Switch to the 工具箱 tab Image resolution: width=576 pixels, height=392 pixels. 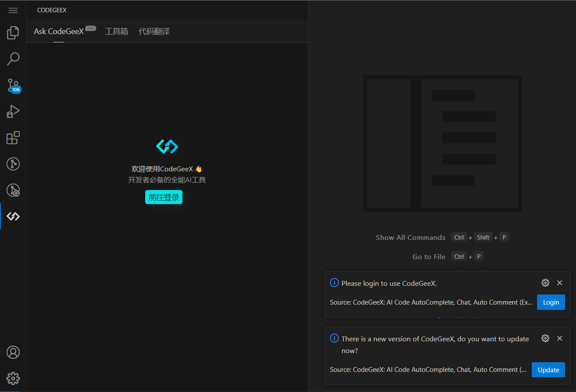(116, 31)
